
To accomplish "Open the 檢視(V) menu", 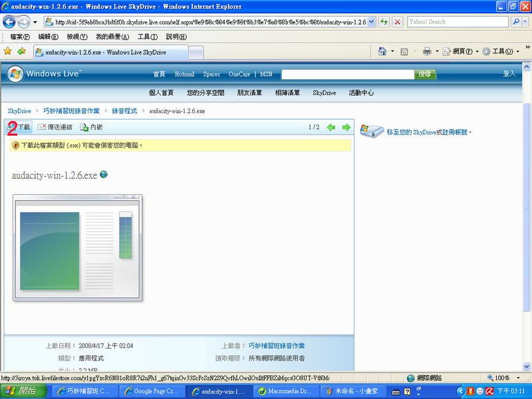I will [x=77, y=37].
